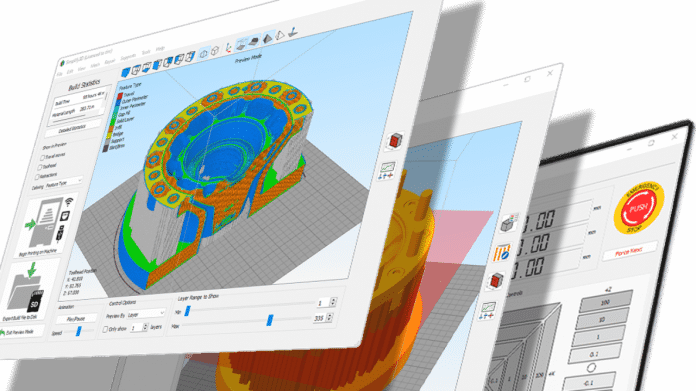696x391 pixels.
Task: Enable the Travel moves checkbox
Action: tap(43, 158)
